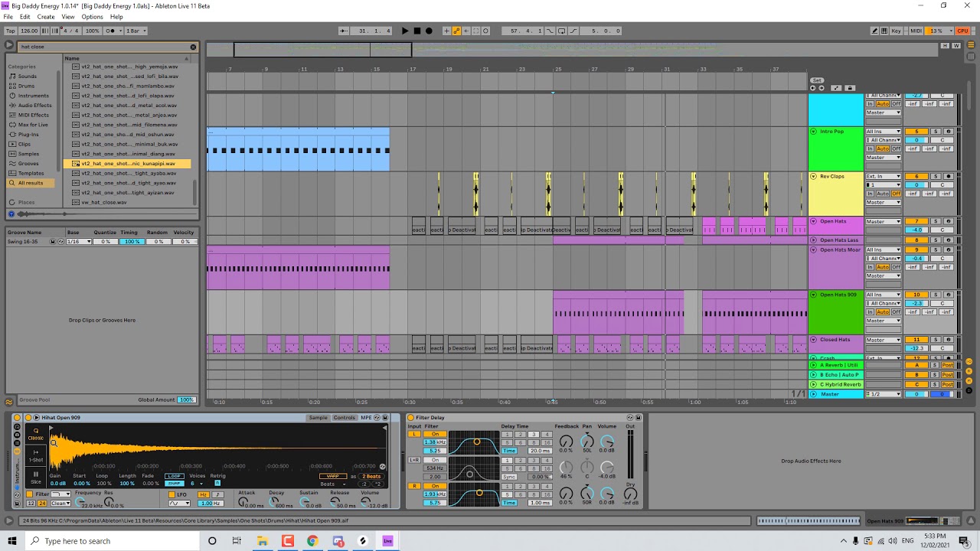The width and height of the screenshot is (980, 551).
Task: Fold the Intro Pop track
Action: (x=813, y=132)
